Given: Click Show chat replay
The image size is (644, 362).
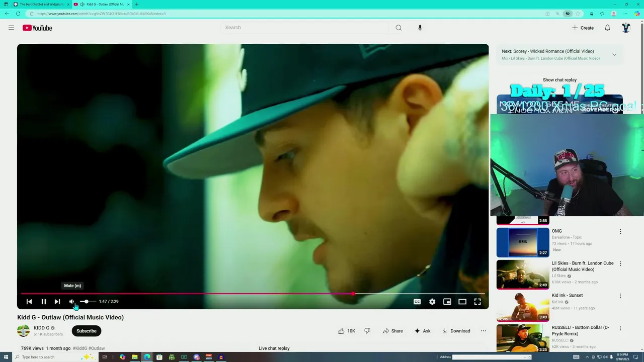Looking at the screenshot, I should pyautogui.click(x=559, y=80).
